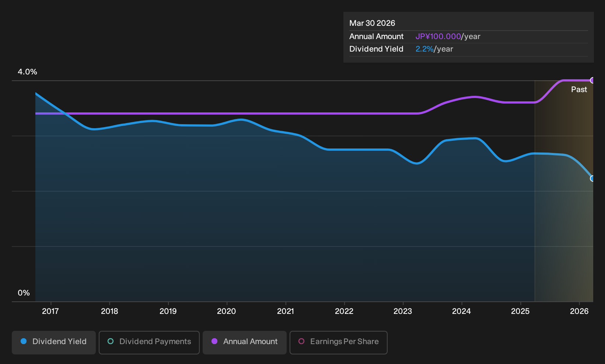
Task: Click the 2017 x-axis label
Action: 50,311
